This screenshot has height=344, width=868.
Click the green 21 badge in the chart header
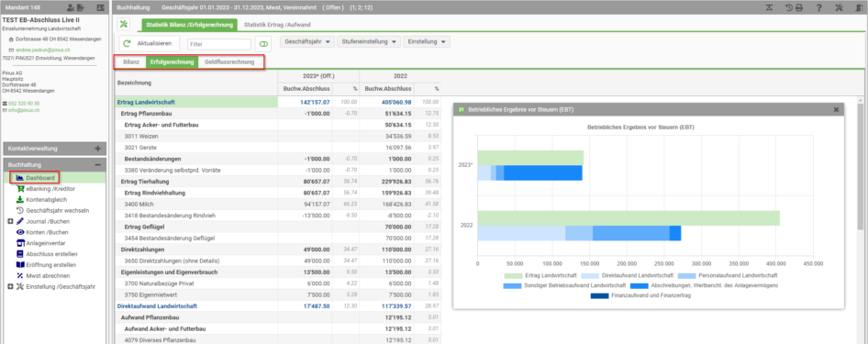[x=461, y=109]
